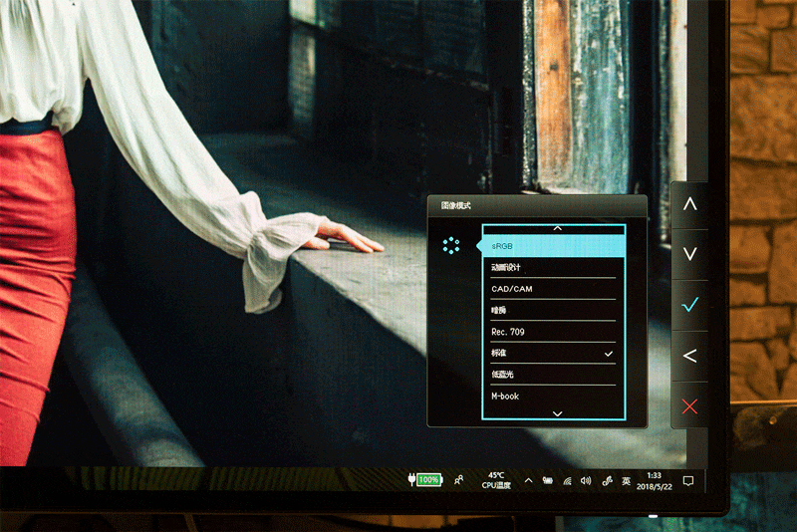This screenshot has height=532, width=797.
Task: Click the 45℃ CPU温度 readout
Action: coord(496,480)
